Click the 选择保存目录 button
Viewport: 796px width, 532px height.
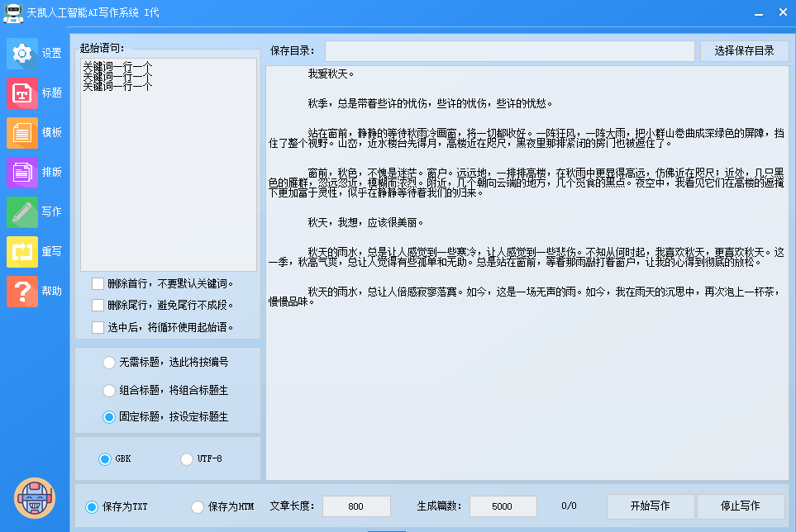(x=744, y=50)
